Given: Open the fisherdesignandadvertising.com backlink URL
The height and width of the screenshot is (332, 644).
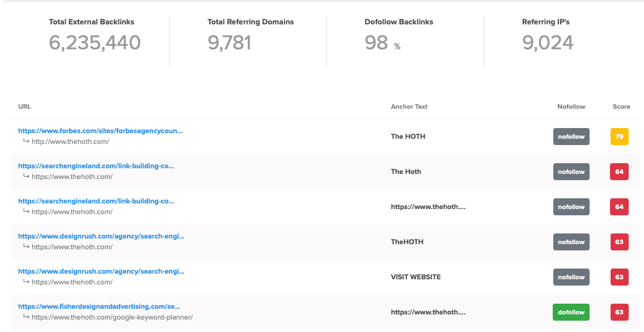Looking at the screenshot, I should pos(99,307).
